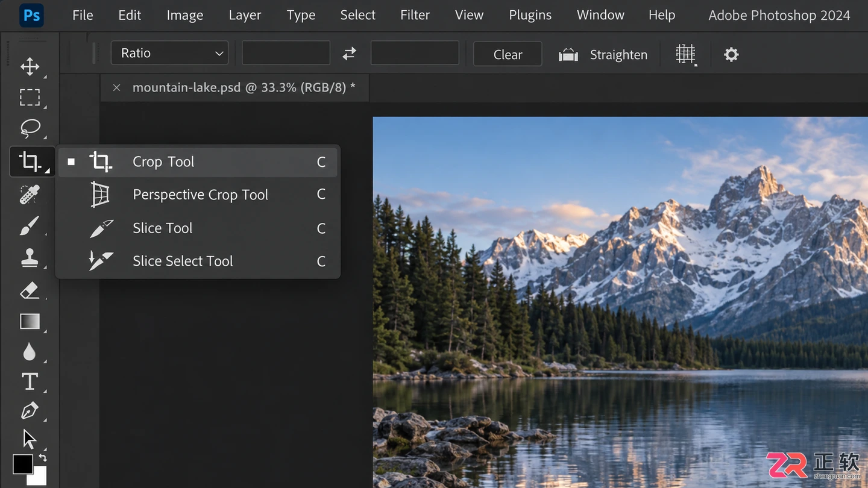Screen dimensions: 868x488
Task: Open the Layer menu
Action: click(x=245, y=15)
